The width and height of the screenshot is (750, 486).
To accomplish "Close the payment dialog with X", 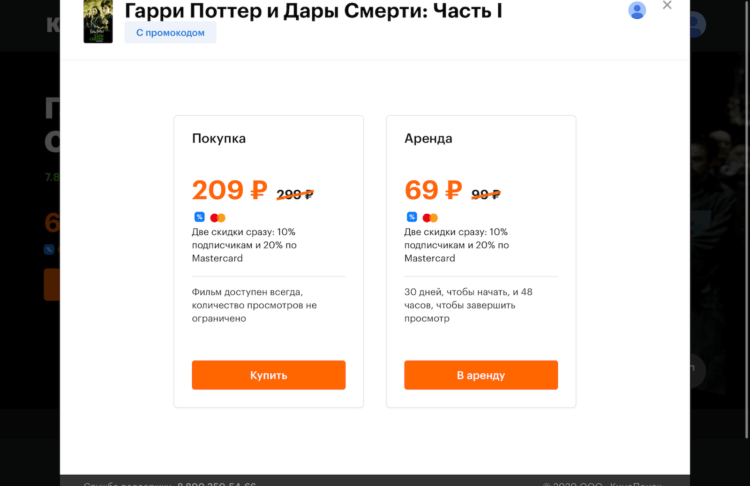I will pyautogui.click(x=667, y=5).
